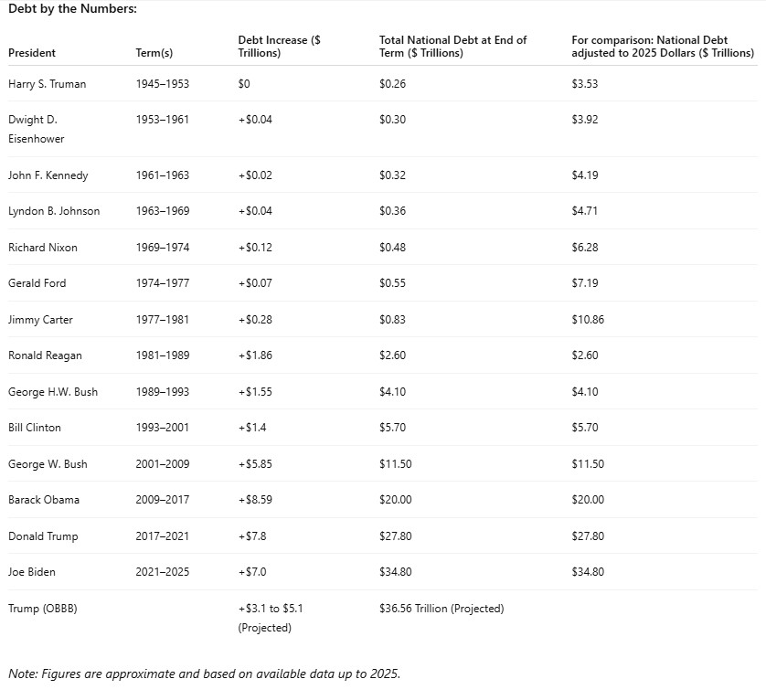This screenshot has height=700, width=766.
Task: Click the Debt Increase column header
Action: coord(279,47)
